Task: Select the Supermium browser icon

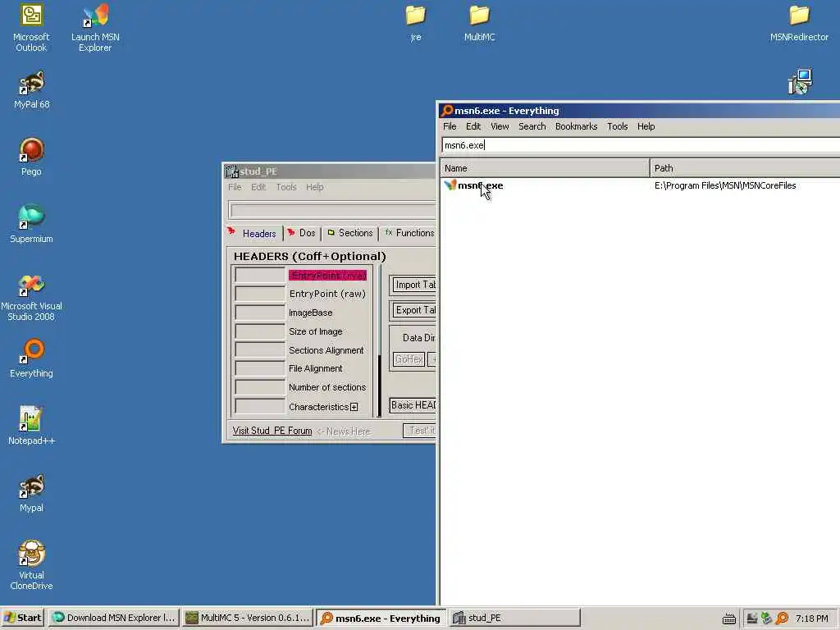Action: (x=32, y=223)
